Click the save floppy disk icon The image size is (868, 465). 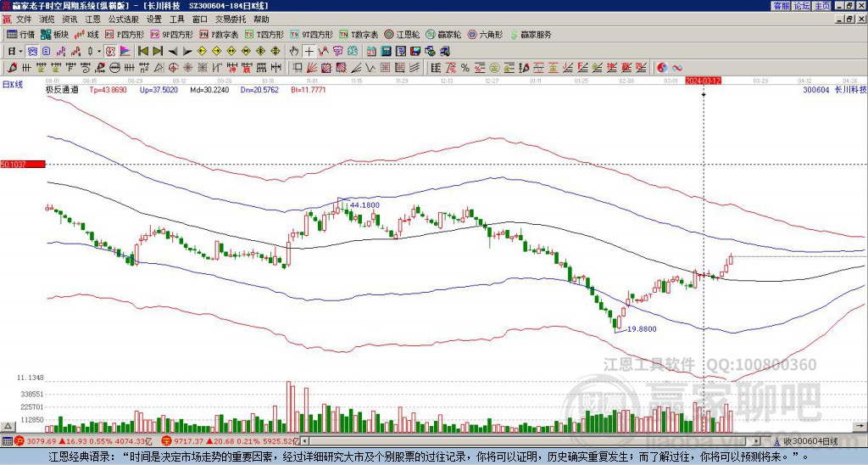click(x=415, y=52)
